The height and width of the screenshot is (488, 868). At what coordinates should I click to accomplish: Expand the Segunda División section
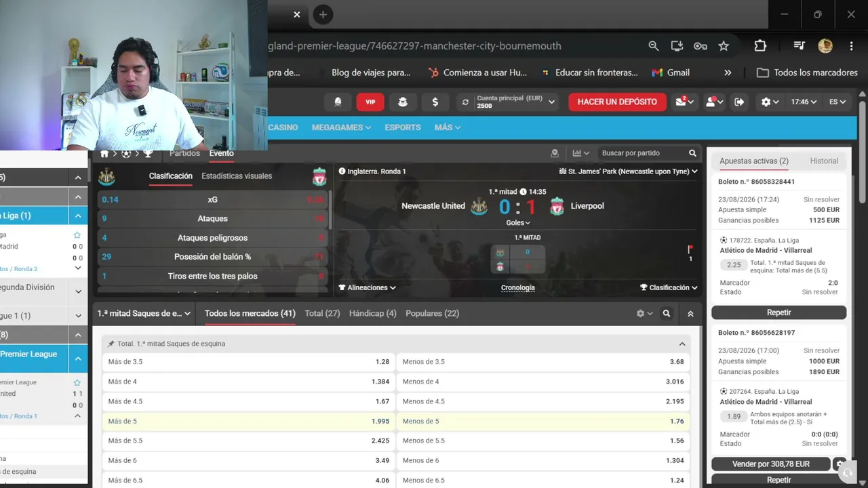tap(78, 291)
